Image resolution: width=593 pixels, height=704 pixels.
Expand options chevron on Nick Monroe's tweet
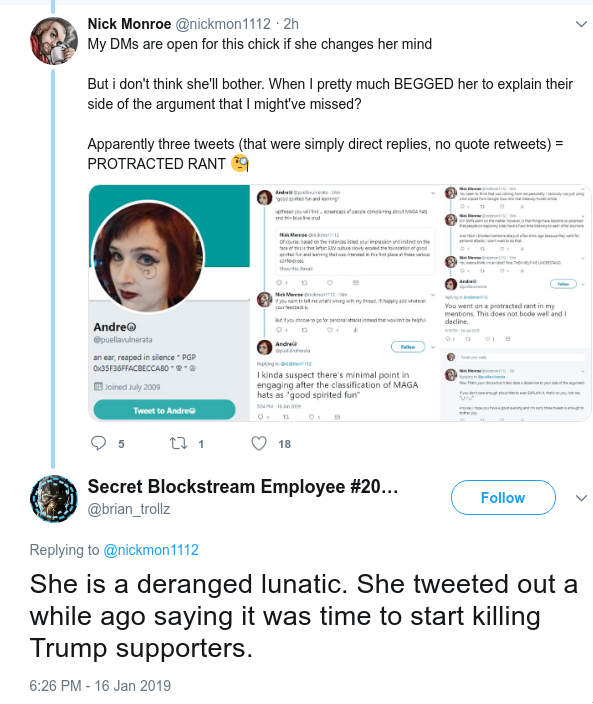[581, 24]
